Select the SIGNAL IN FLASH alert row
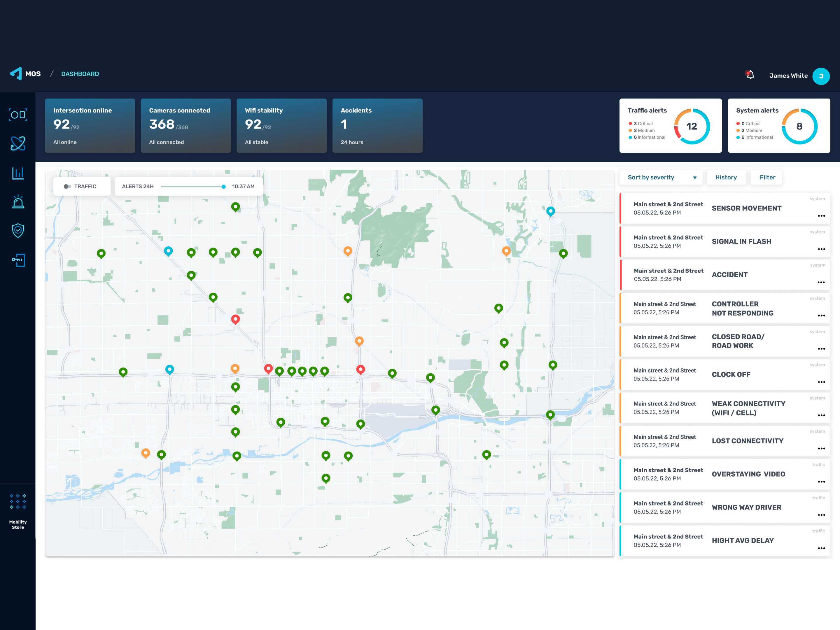 (724, 242)
